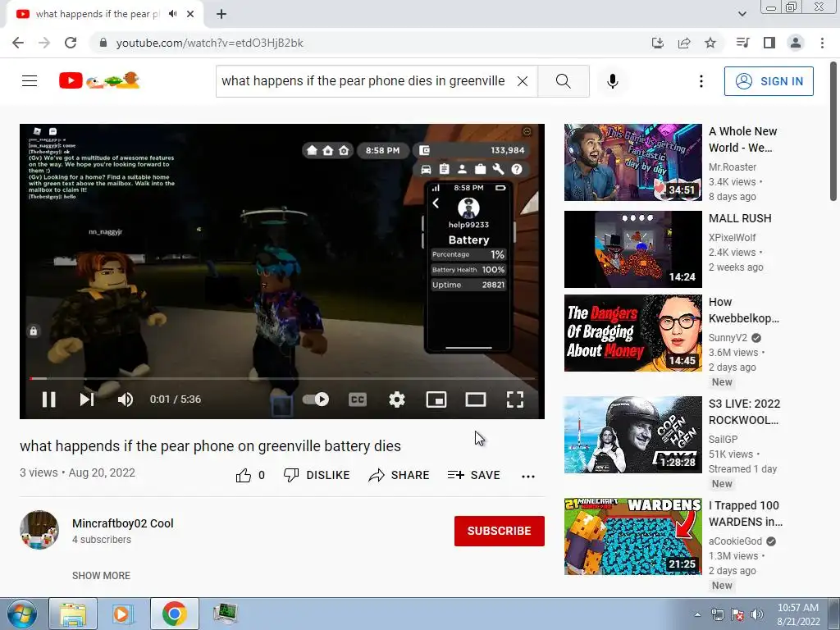Screen dimensions: 840x630
Task: Go forward in browser history
Action: click(x=44, y=43)
